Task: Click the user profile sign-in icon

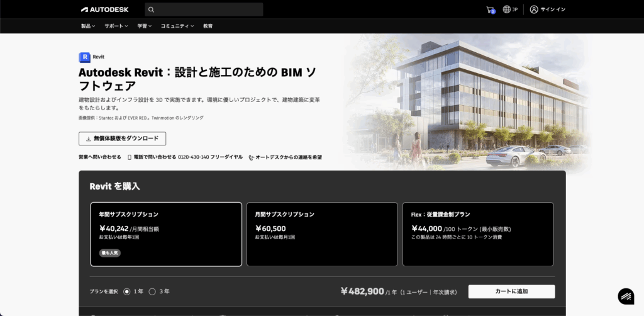Action: pyautogui.click(x=534, y=9)
